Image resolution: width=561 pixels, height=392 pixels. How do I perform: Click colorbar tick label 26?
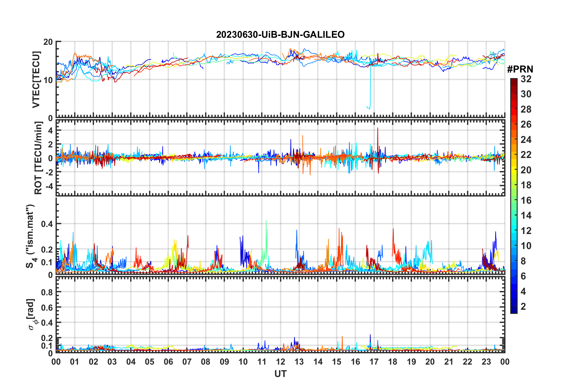pos(526,124)
